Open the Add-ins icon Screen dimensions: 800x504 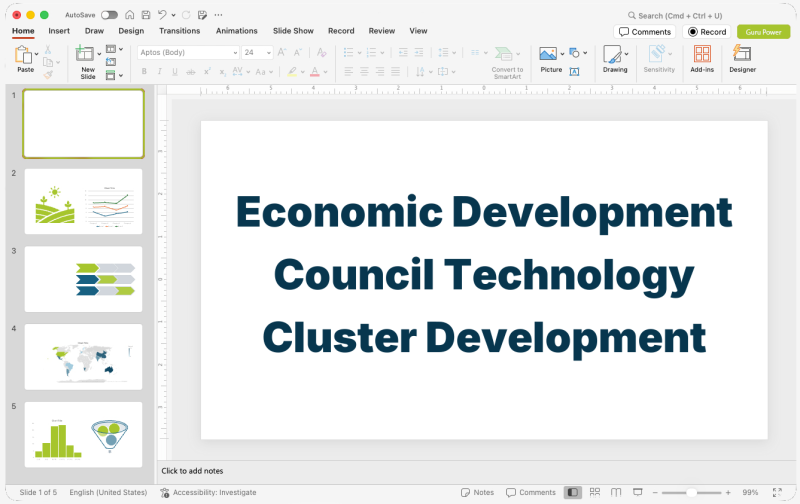[702, 54]
